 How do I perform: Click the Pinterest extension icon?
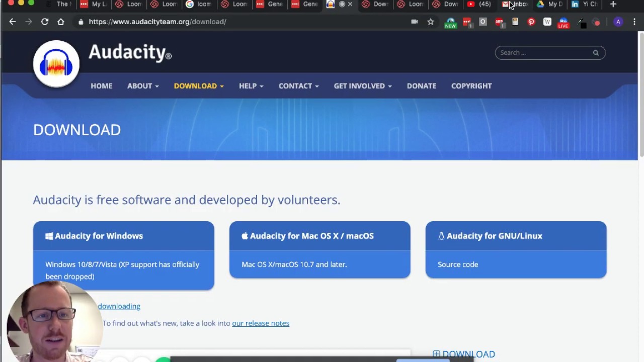point(531,22)
